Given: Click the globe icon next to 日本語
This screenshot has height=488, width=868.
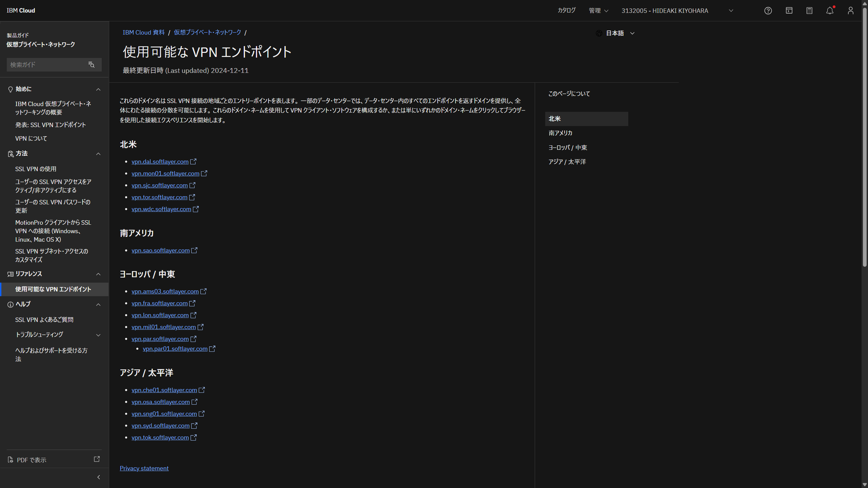Looking at the screenshot, I should tap(599, 33).
